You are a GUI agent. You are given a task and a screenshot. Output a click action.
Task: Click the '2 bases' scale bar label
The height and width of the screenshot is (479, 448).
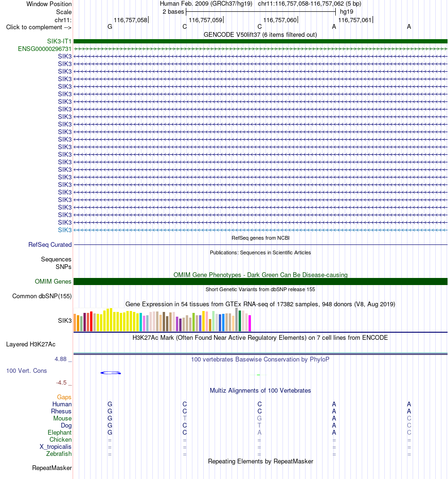(174, 12)
